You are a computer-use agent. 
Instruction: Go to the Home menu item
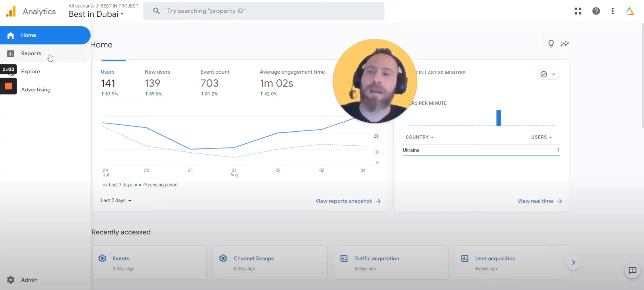(x=45, y=35)
